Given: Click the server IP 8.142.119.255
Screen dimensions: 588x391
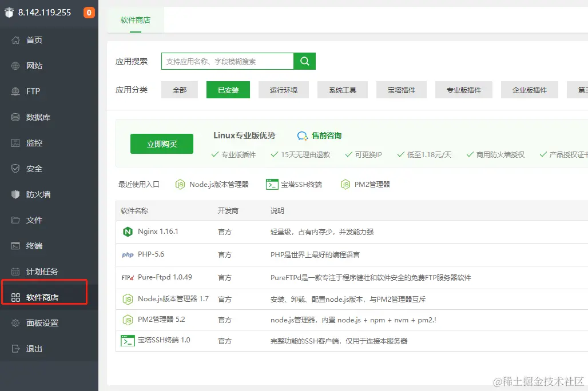Looking at the screenshot, I should pos(45,13).
